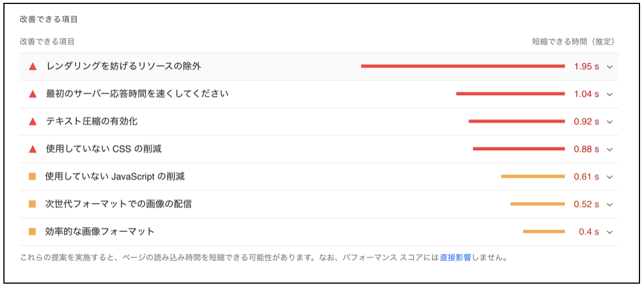The height and width of the screenshot is (291, 644).
Task: Click red triangle beside 最初のサーバー応答時間 item
Action: [x=33, y=94]
